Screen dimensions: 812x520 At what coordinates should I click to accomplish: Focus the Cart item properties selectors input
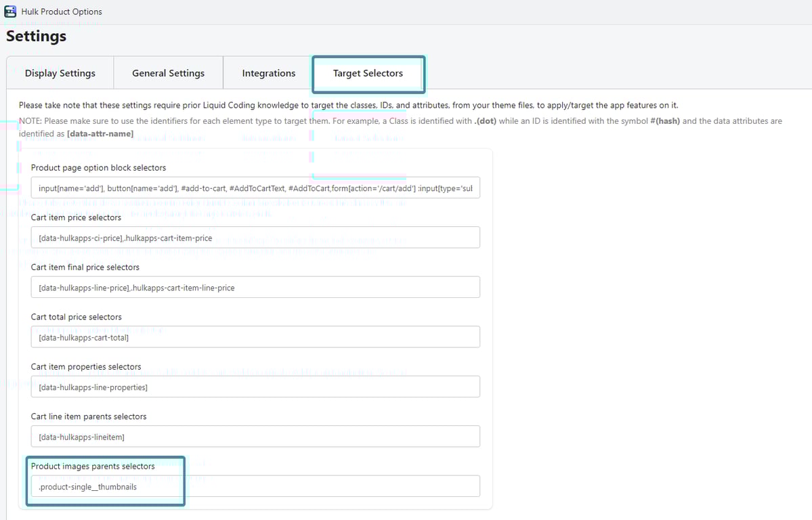coord(255,387)
